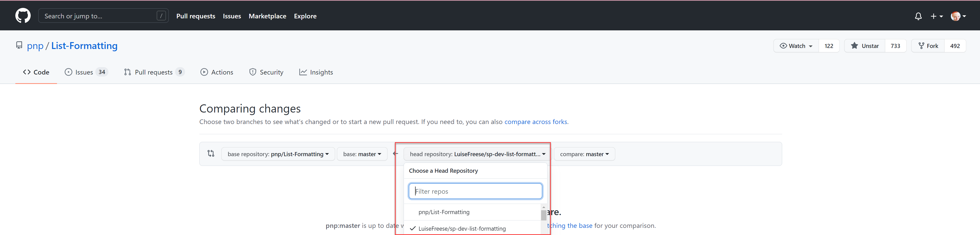
Task: Focus the Search or jump to field
Action: (x=103, y=16)
